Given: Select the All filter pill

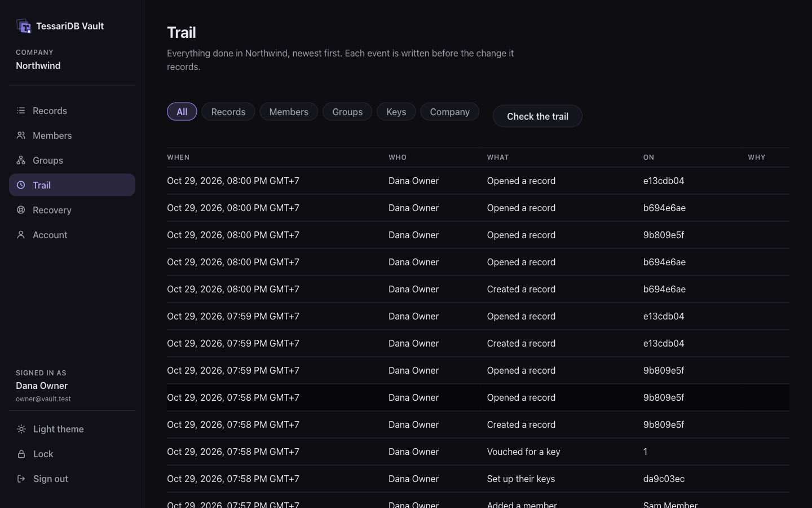Looking at the screenshot, I should 182,112.
